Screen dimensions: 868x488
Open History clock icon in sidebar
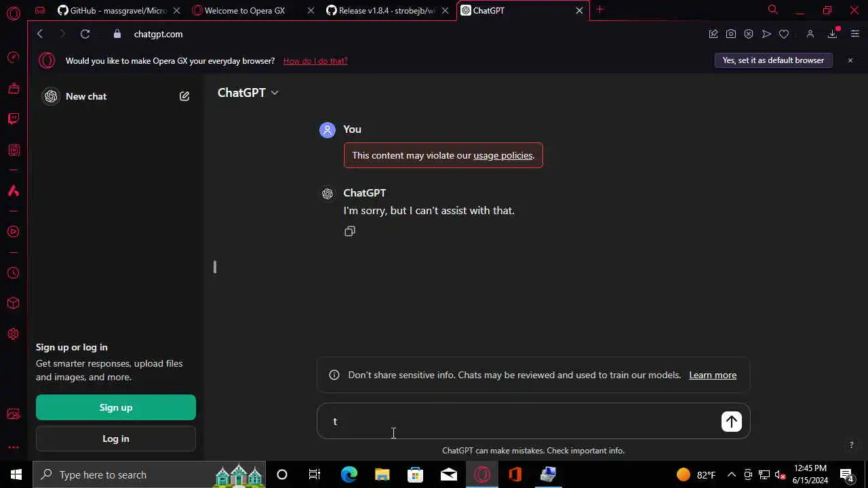pyautogui.click(x=14, y=273)
